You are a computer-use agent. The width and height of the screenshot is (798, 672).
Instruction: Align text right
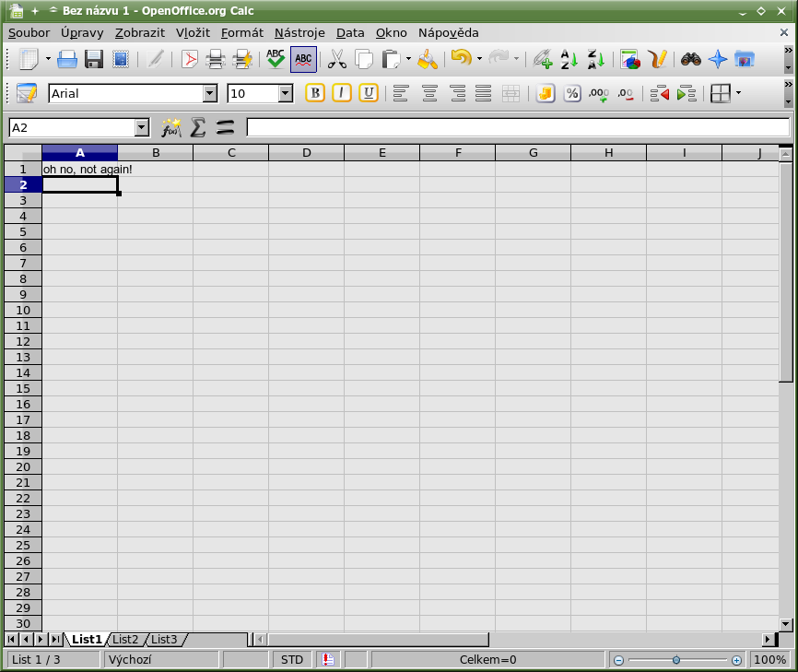pyautogui.click(x=458, y=93)
